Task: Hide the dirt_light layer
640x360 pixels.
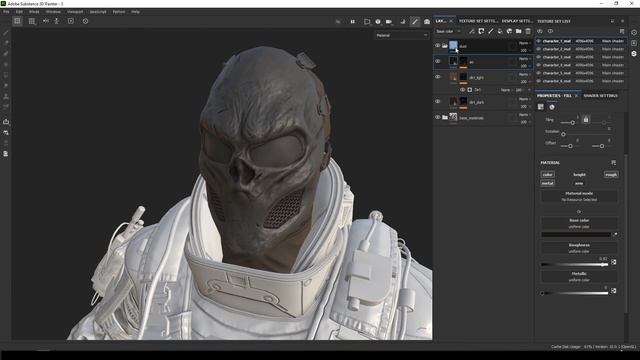Action: click(x=438, y=77)
